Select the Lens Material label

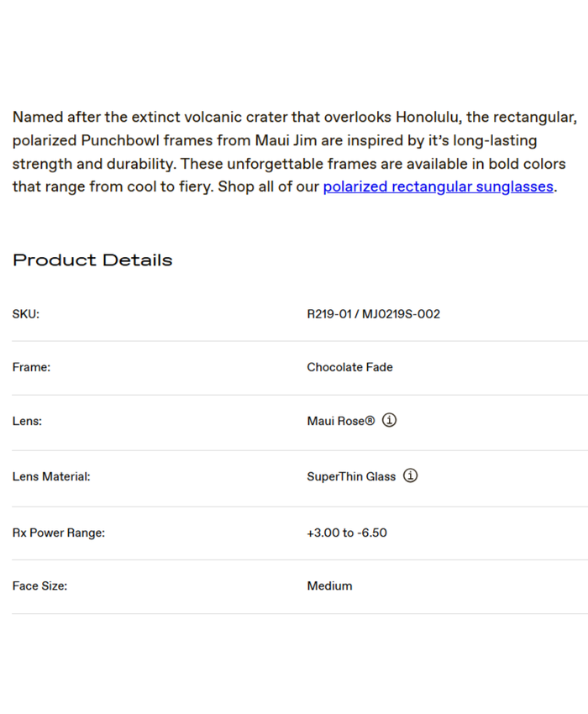[x=51, y=476]
